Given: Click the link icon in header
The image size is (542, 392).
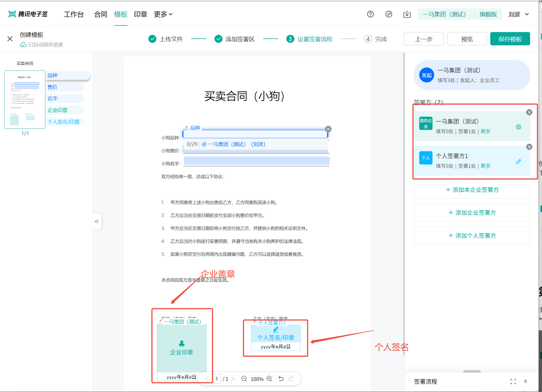Looking at the screenshot, I should [389, 14].
